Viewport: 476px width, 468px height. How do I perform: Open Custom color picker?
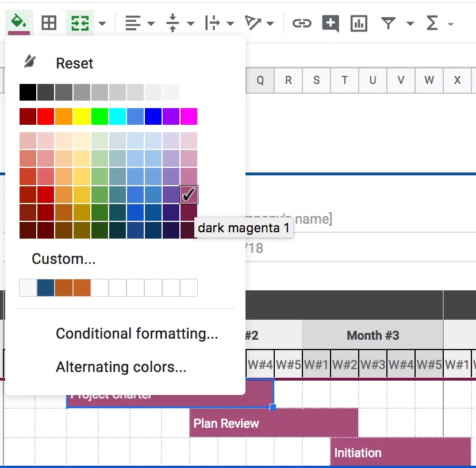tap(64, 259)
